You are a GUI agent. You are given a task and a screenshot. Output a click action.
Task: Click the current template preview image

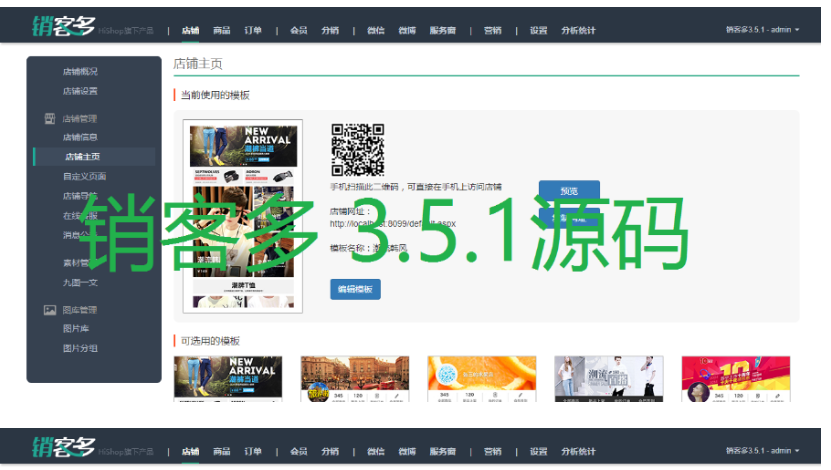point(243,215)
